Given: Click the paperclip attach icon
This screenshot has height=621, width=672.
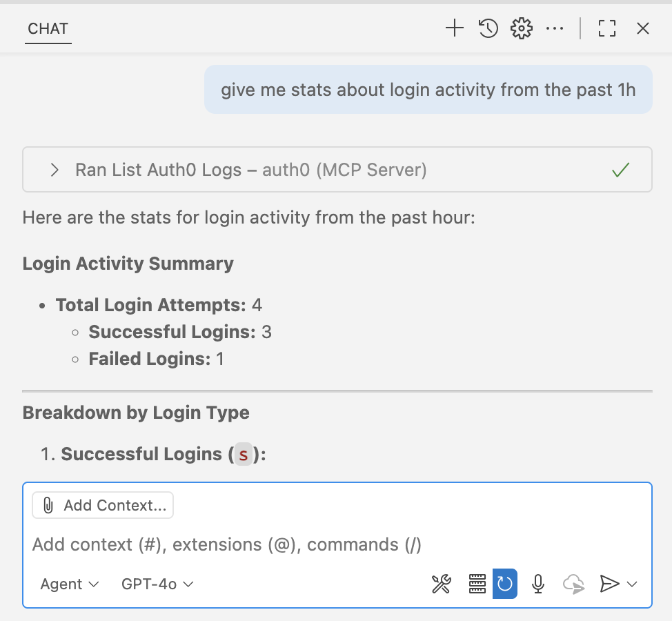Looking at the screenshot, I should click(x=48, y=505).
